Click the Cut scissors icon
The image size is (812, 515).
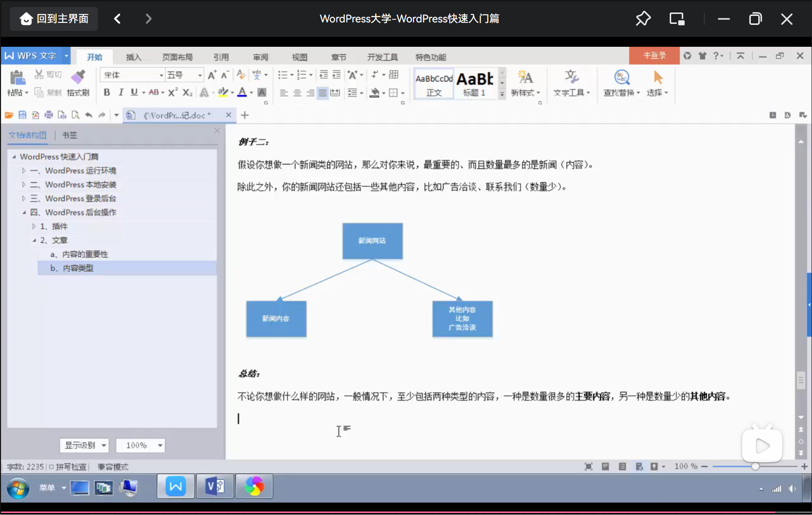coord(39,75)
